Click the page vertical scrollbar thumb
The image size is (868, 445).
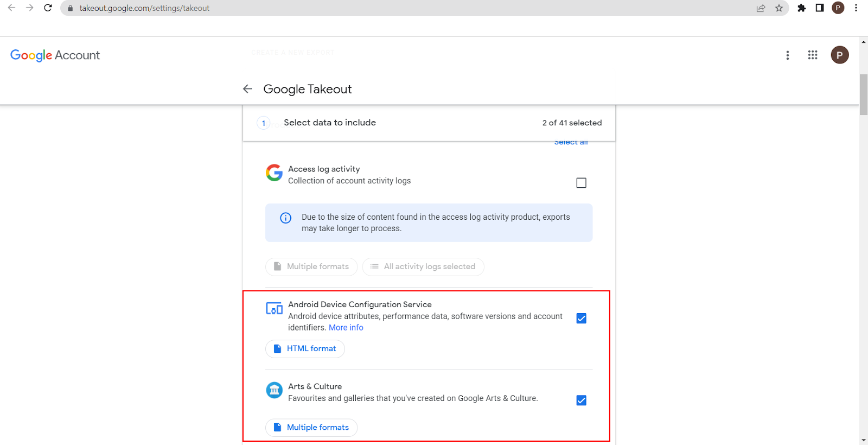coord(864,95)
